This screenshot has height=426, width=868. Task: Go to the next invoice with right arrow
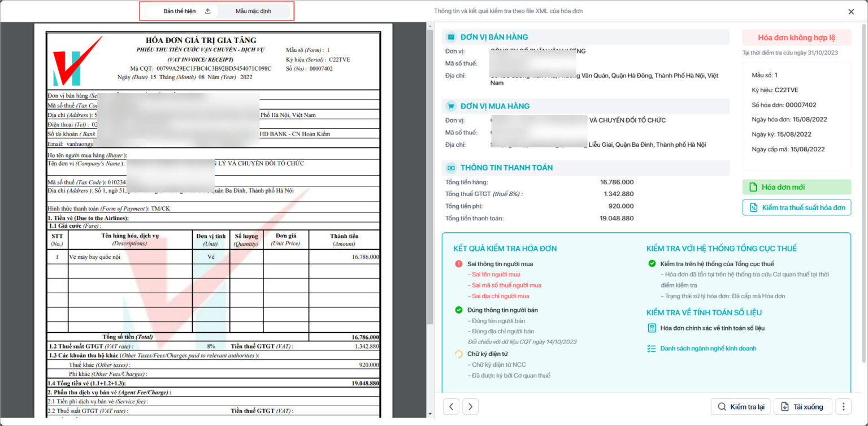(471, 406)
